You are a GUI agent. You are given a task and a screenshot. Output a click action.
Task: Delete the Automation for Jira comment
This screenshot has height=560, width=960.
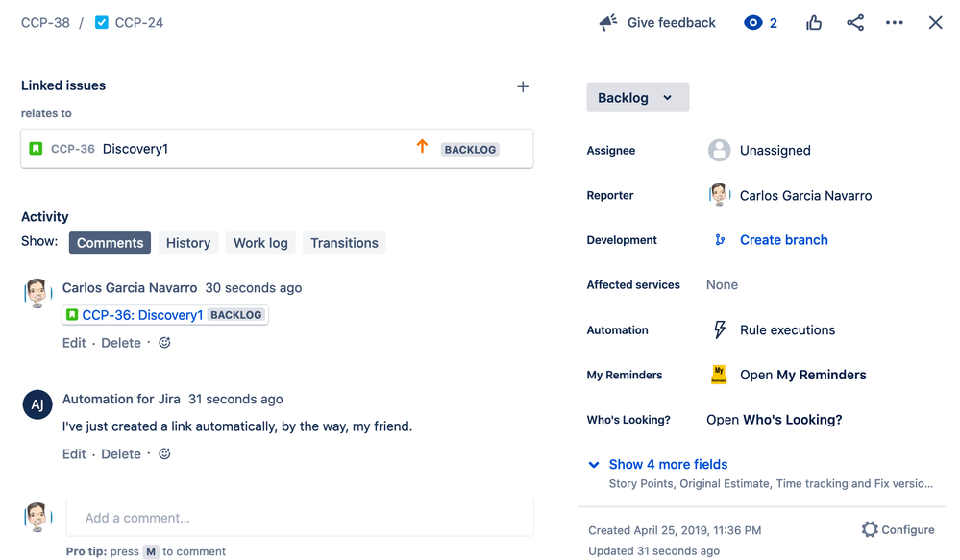click(x=121, y=454)
